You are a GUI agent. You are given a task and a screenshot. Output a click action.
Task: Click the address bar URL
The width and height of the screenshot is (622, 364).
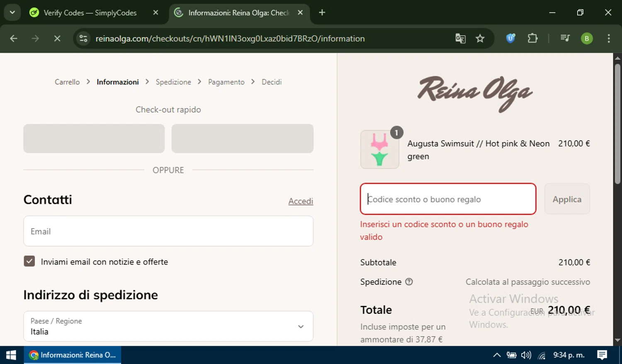(230, 39)
